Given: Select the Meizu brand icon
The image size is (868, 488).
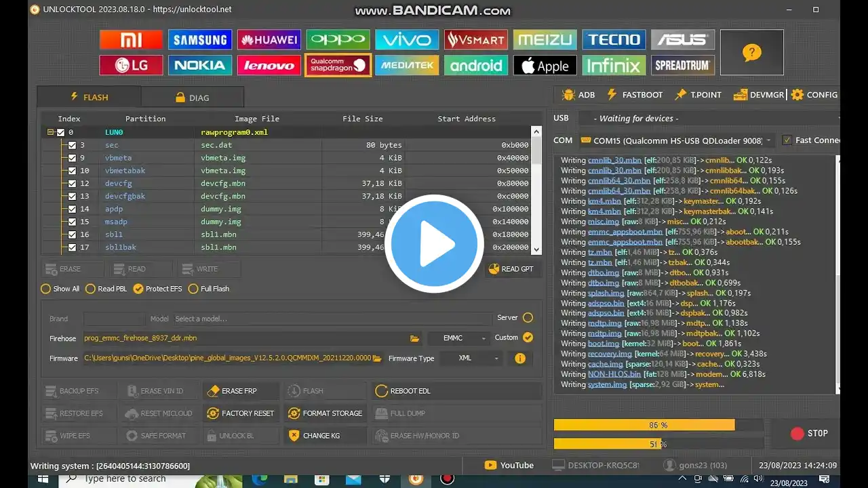Looking at the screenshot, I should tap(545, 40).
